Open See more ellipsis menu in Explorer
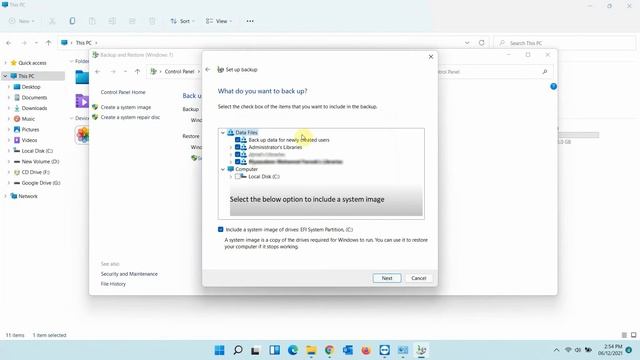The image size is (640, 360). 250,21
